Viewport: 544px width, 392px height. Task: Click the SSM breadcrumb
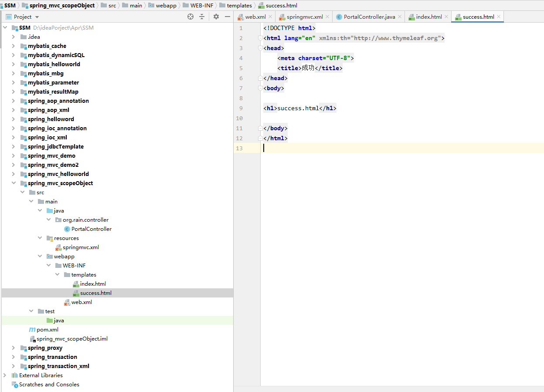click(x=10, y=5)
